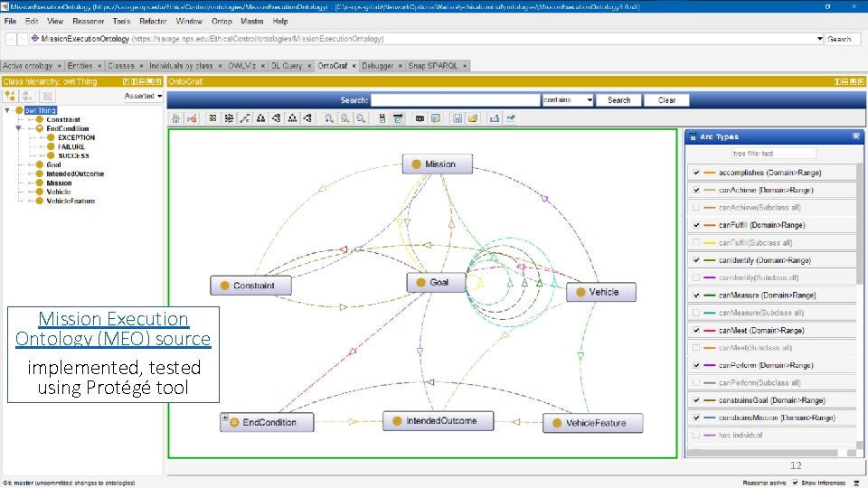868x488 pixels.
Task: Apply the grid layout icon
Action: point(212,118)
